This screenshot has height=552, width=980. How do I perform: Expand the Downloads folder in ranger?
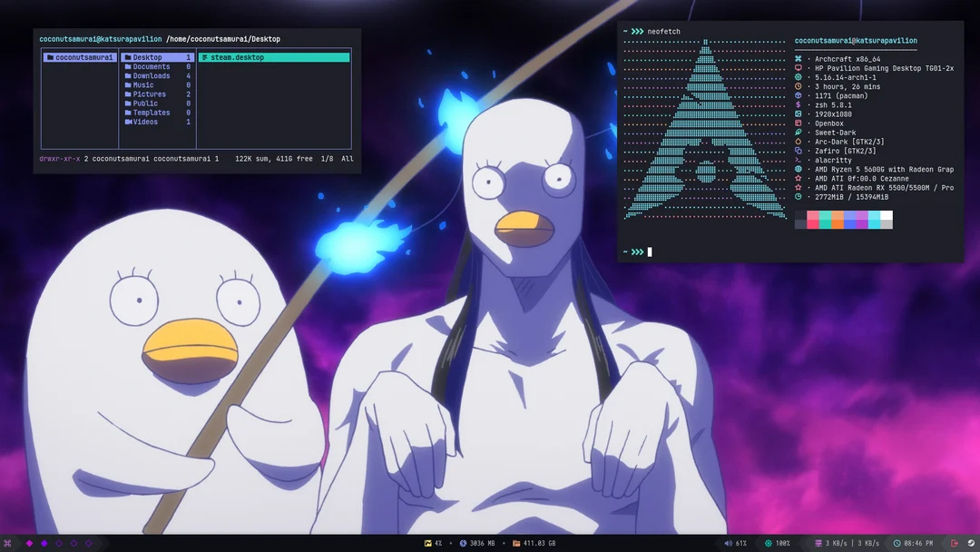[152, 75]
